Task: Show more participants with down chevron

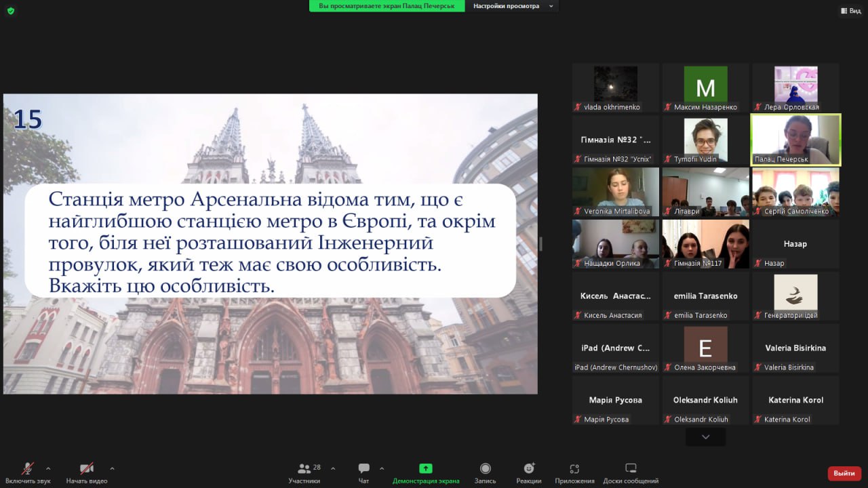Action: pyautogui.click(x=705, y=437)
